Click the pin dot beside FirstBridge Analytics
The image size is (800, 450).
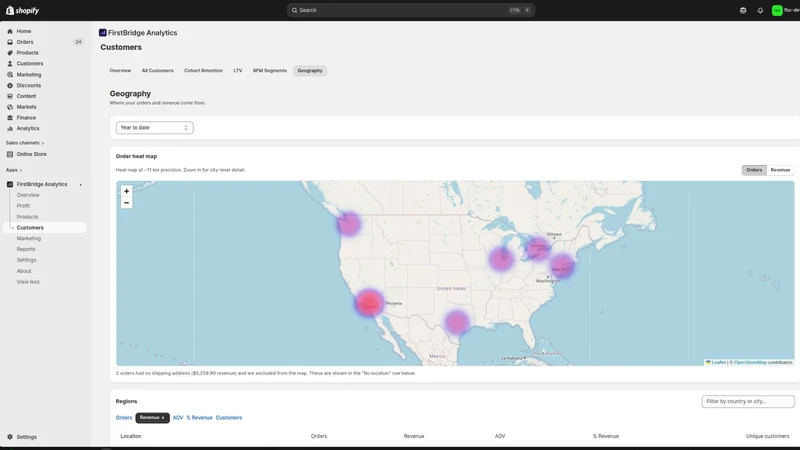click(x=81, y=185)
